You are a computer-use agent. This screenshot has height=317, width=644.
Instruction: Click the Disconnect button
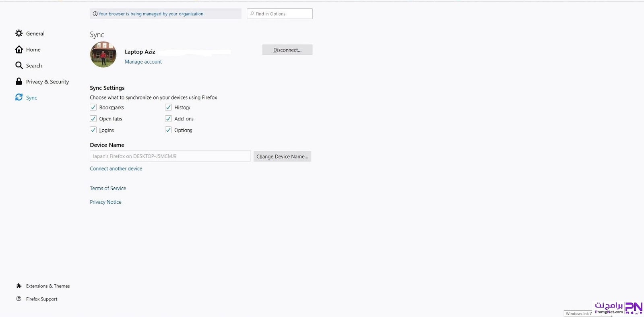[287, 50]
